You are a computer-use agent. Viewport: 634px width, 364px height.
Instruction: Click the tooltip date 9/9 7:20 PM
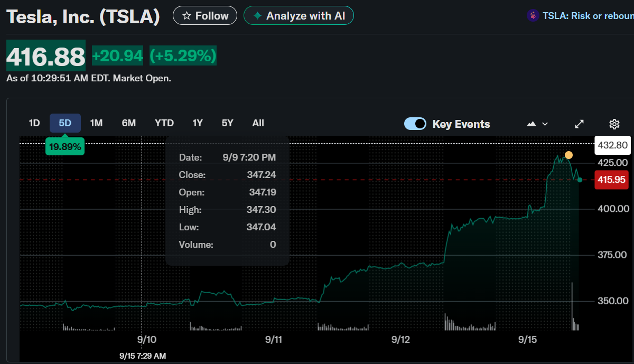click(249, 157)
